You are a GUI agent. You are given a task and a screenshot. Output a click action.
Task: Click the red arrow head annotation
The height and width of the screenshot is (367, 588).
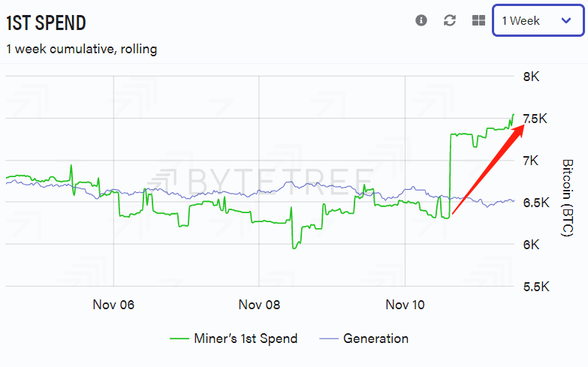[x=519, y=131]
